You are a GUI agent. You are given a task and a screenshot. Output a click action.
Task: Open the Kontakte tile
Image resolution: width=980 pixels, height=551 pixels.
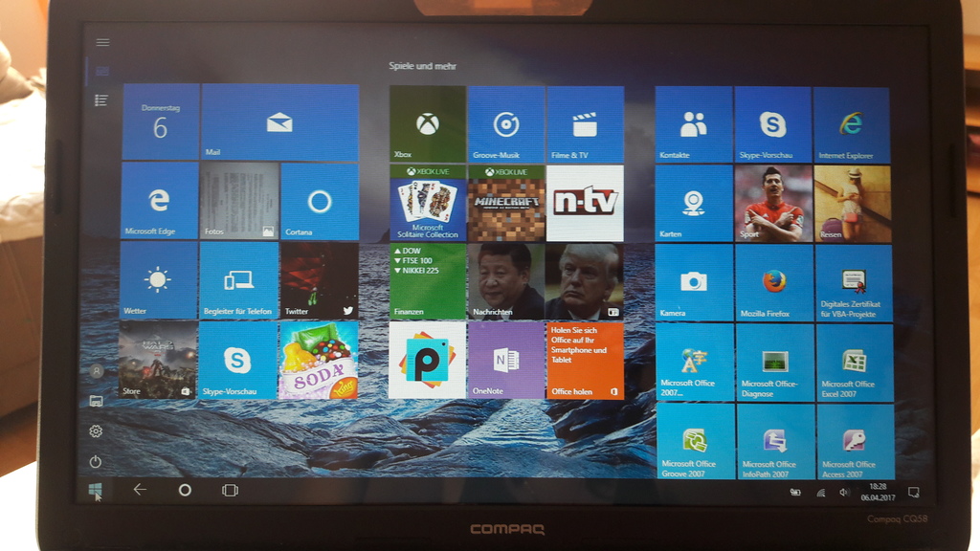[x=694, y=124]
